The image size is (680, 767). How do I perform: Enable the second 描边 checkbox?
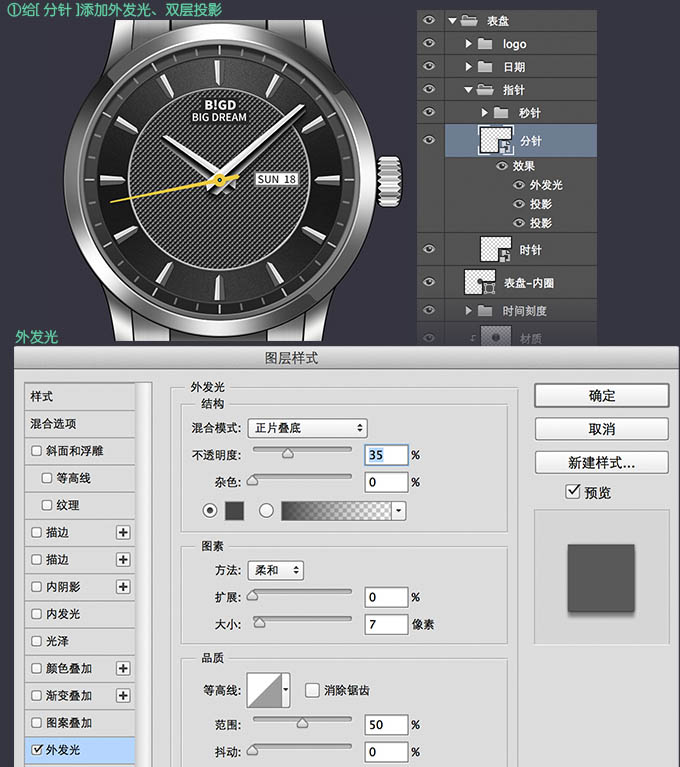coord(36,559)
